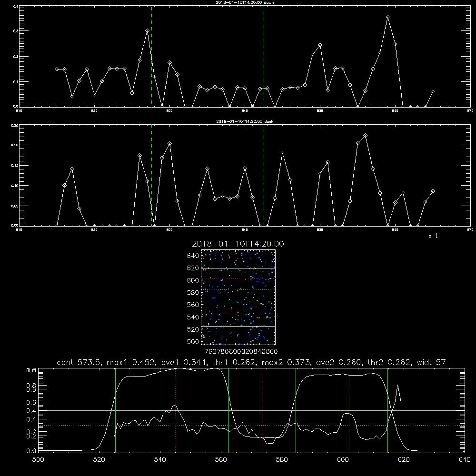
Task: Click the highest diamond data point in the dawn plot
Action: 387,17
